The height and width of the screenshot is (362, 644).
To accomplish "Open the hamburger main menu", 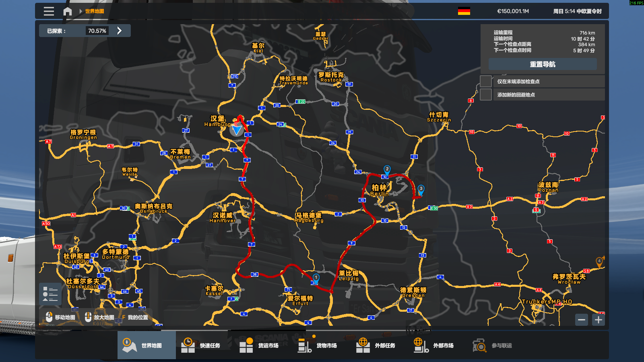I will click(x=49, y=11).
